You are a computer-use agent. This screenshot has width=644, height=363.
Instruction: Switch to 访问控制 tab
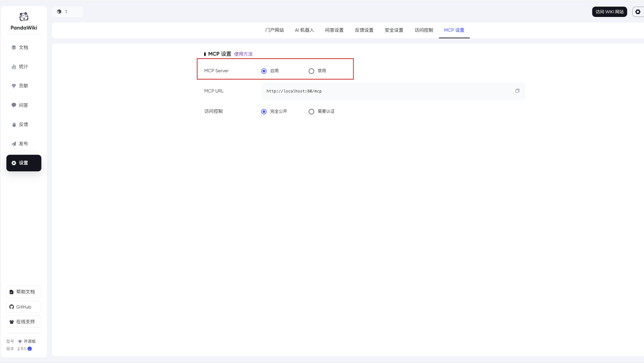[x=424, y=30]
